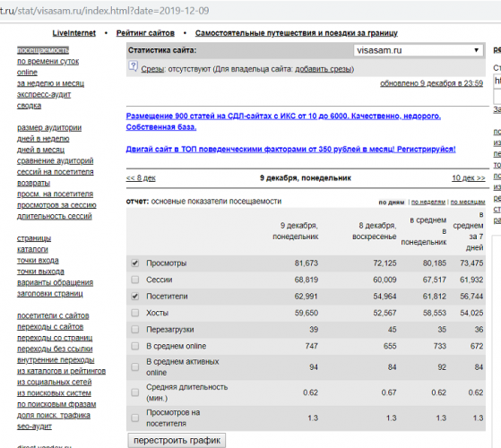Uncheck the Посетители checkbox
Viewport: 501px width, 448px height.
pyautogui.click(x=135, y=297)
